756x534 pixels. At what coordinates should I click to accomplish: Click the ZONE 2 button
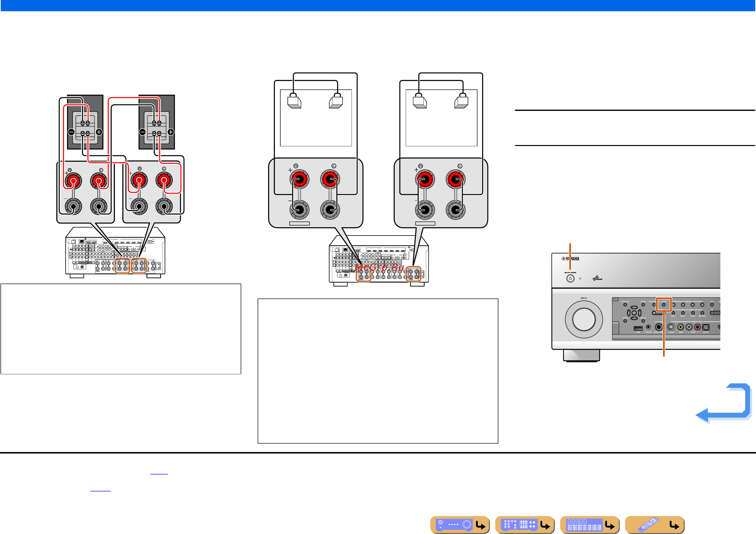[x=674, y=313]
